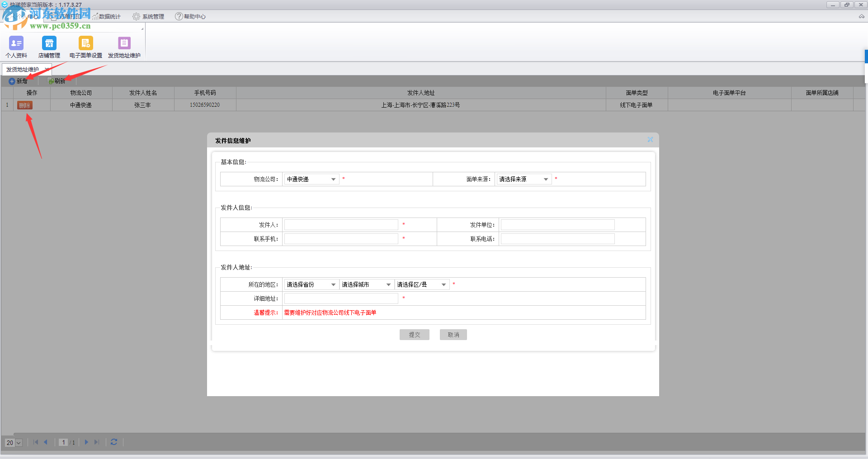Minimize the 快递管家 window
This screenshot has width=868, height=459.
click(833, 5)
